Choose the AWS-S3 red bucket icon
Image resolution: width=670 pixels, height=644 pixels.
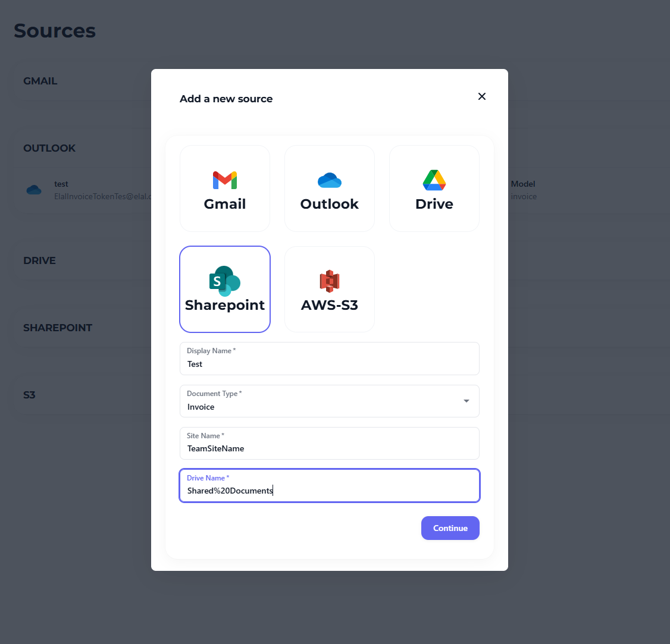(330, 281)
